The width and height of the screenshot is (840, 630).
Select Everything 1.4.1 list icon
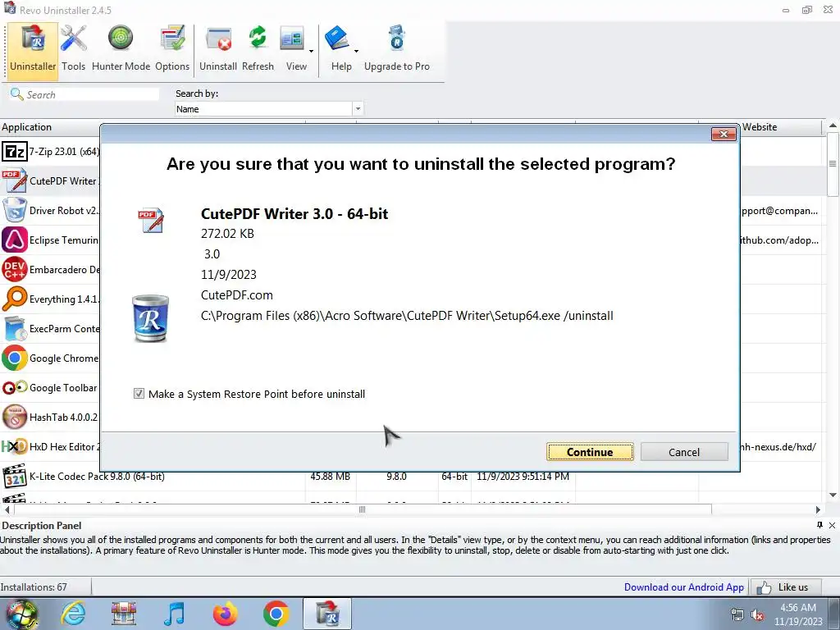tap(15, 299)
